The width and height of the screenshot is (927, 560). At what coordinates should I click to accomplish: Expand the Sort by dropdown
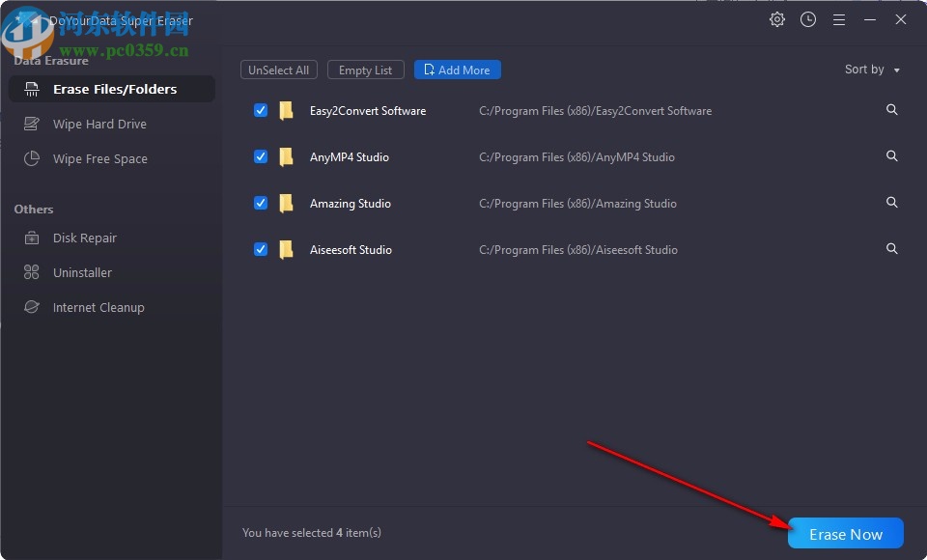point(872,70)
